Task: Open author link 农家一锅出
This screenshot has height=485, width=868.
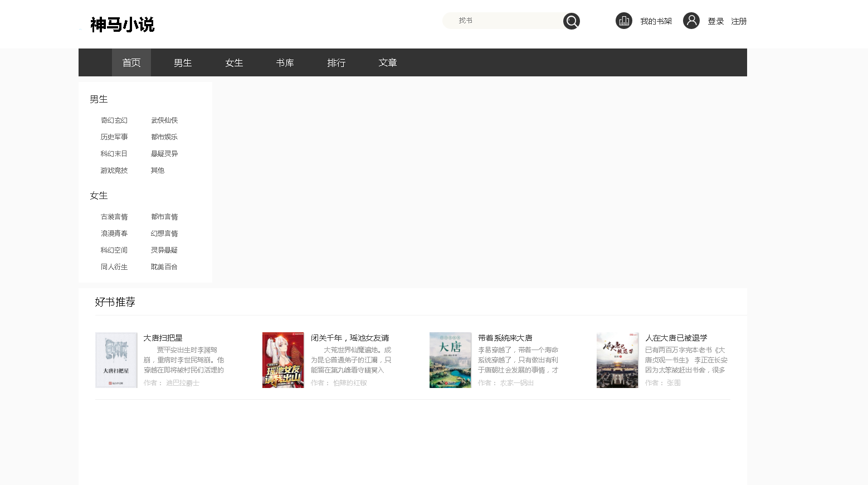Action: tap(516, 383)
